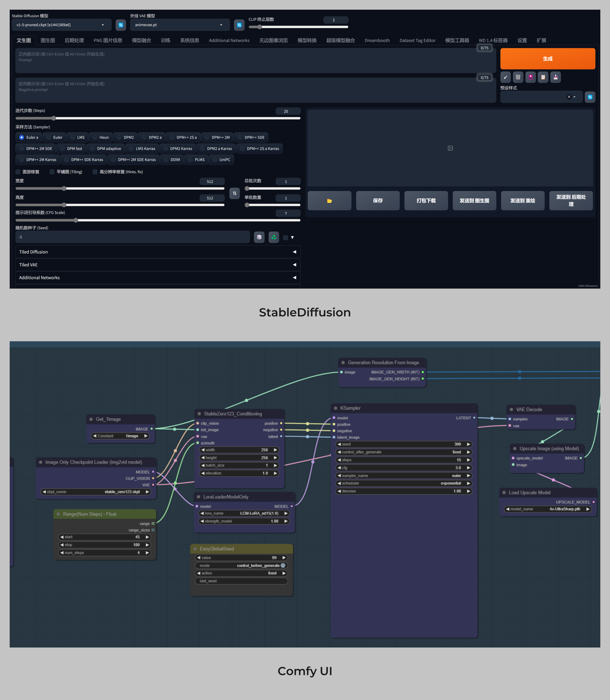Viewport: 610px width, 700px height.
Task: Refresh the VAE model list
Action: pos(239,25)
